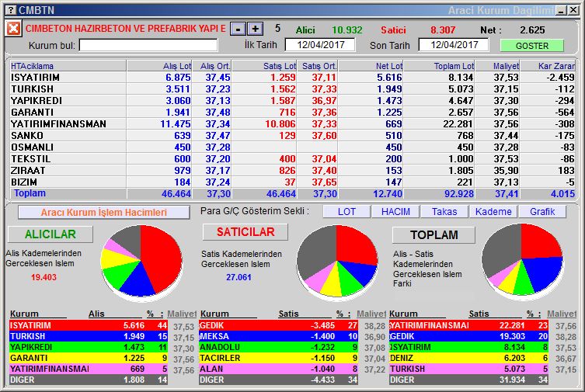
Task: Select the OSMANLI row in the table
Action: point(292,147)
